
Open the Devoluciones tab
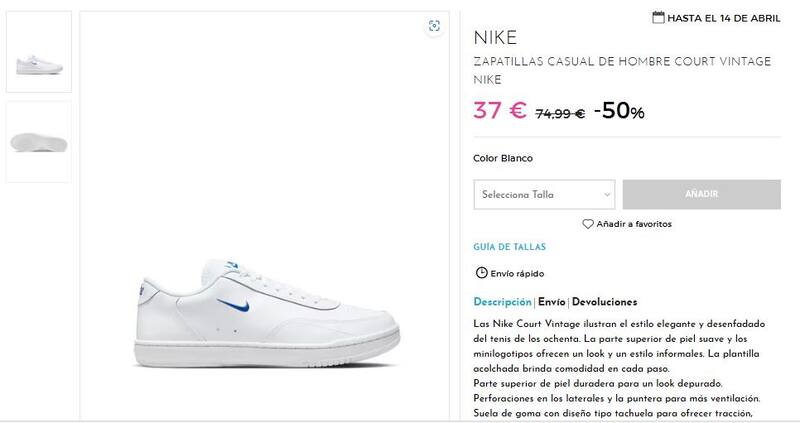605,302
